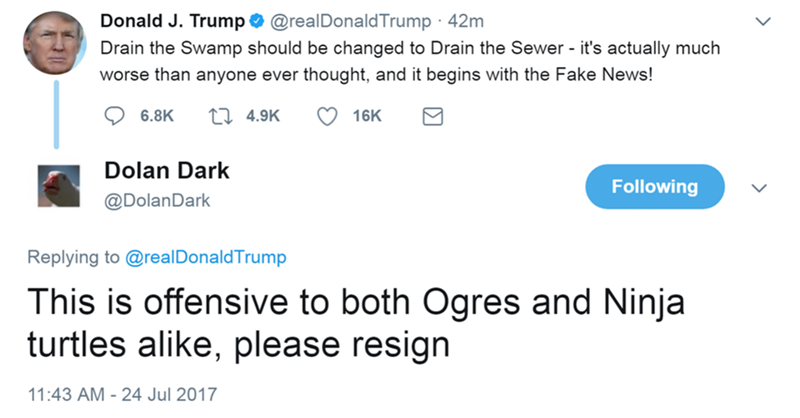Screen dimensions: 800x418
Task: Open the Dolan Dark display name
Action: pos(166,170)
